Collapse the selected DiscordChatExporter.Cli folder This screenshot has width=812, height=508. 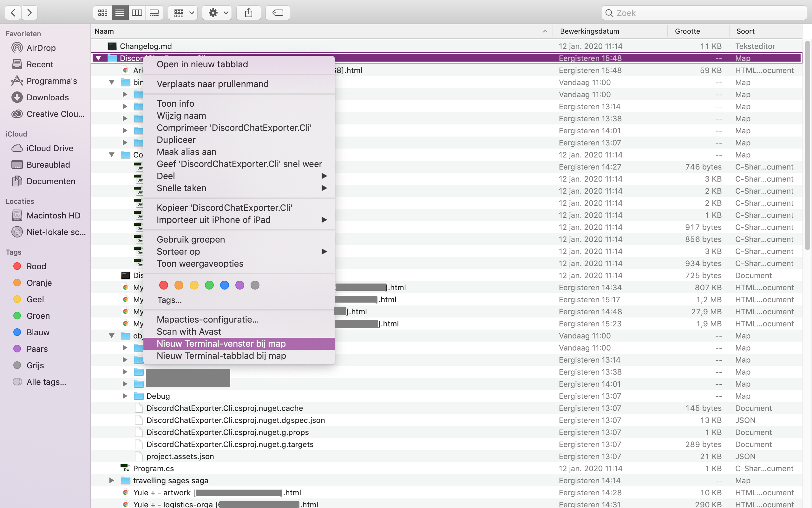point(98,58)
